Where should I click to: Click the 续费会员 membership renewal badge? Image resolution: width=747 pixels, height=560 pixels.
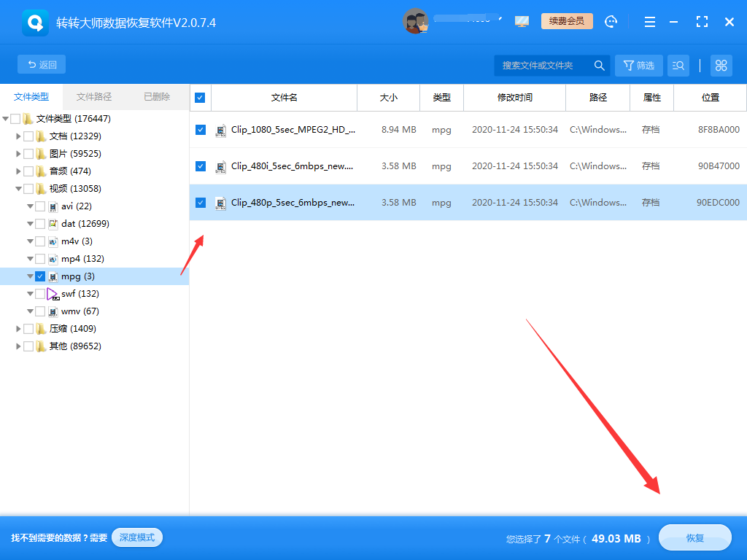[568, 21]
